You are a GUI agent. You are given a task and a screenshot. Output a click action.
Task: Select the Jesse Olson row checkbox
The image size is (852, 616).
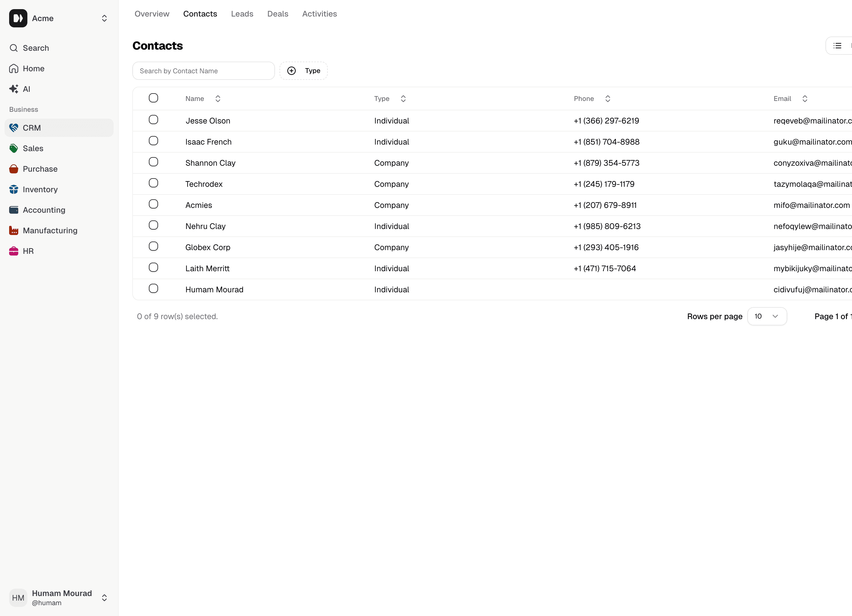pyautogui.click(x=153, y=120)
